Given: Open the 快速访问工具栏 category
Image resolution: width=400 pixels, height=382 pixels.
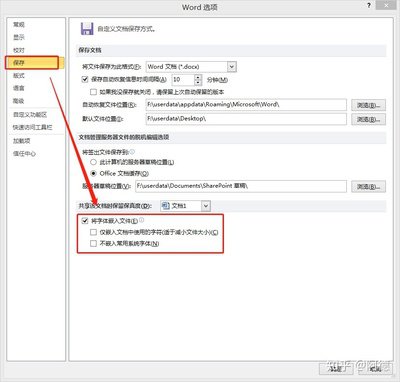Looking at the screenshot, I should 33,127.
